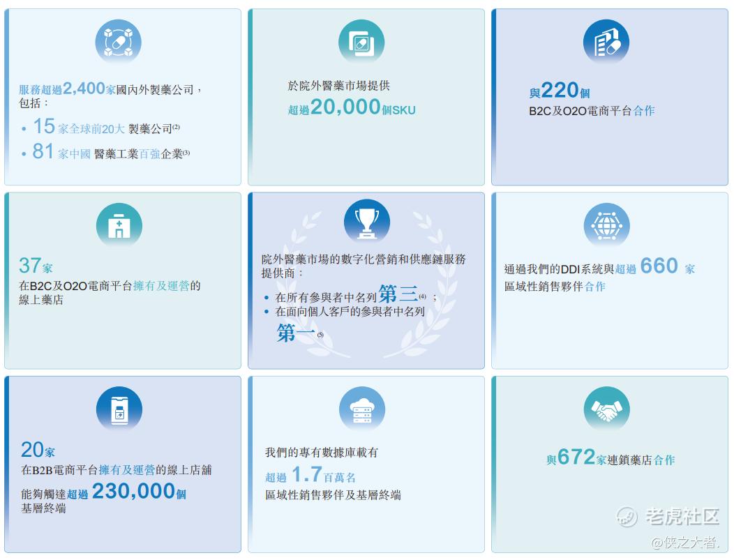The height and width of the screenshot is (560, 734).
Task: Click the 230,000個 terminals figure
Action: pyautogui.click(x=139, y=491)
